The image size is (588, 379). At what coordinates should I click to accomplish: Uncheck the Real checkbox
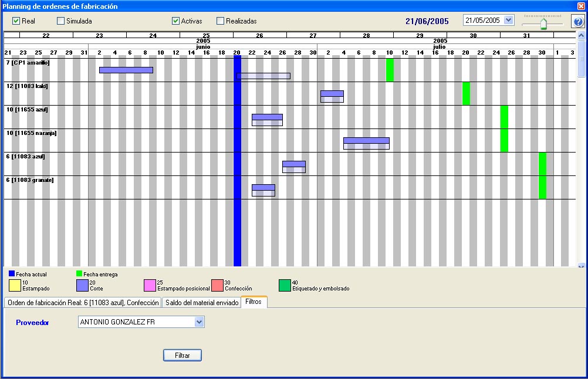16,21
